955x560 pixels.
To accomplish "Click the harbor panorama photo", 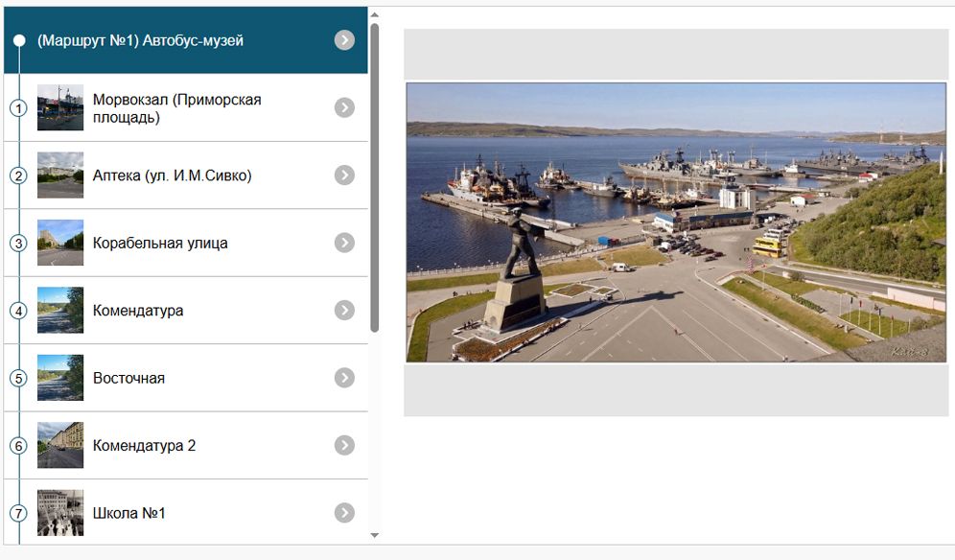I will click(676, 222).
